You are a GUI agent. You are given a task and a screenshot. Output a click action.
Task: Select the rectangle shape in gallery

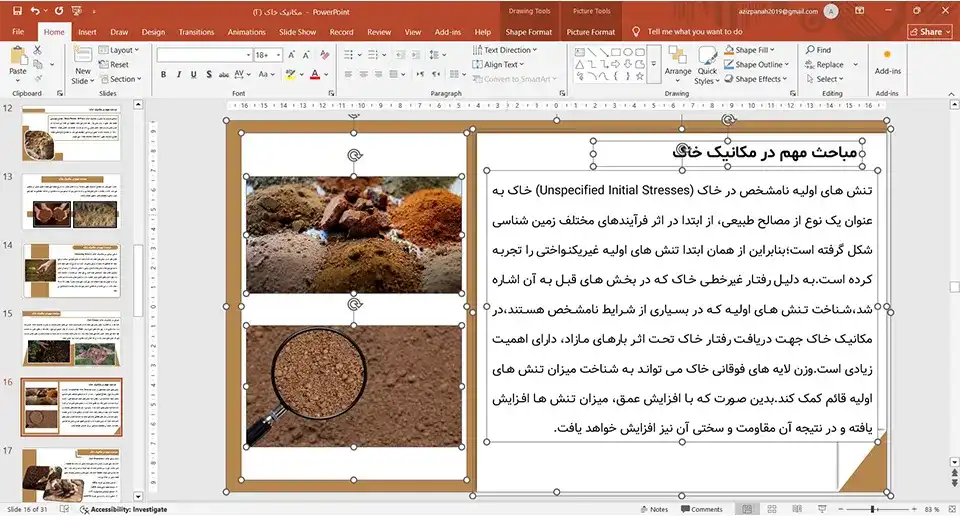615,52
